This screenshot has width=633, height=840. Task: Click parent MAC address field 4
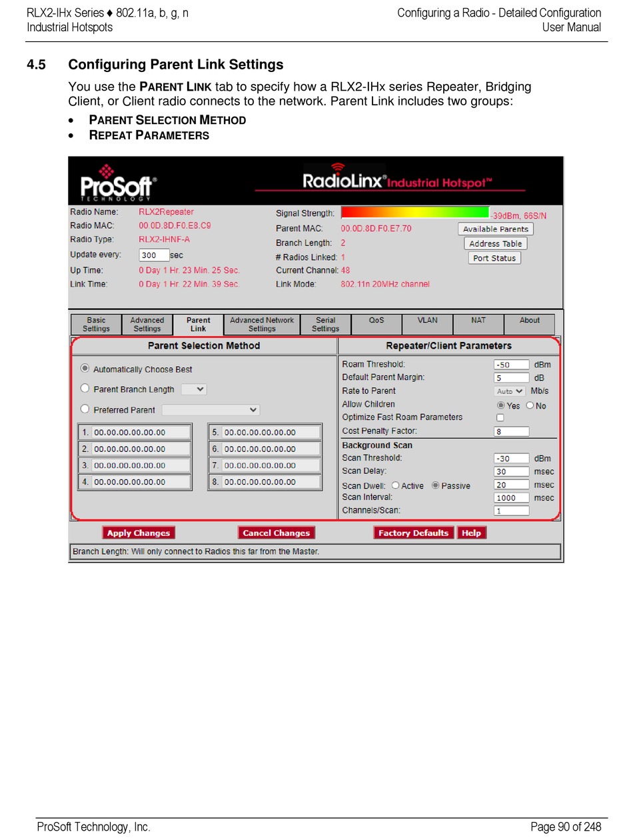[141, 481]
